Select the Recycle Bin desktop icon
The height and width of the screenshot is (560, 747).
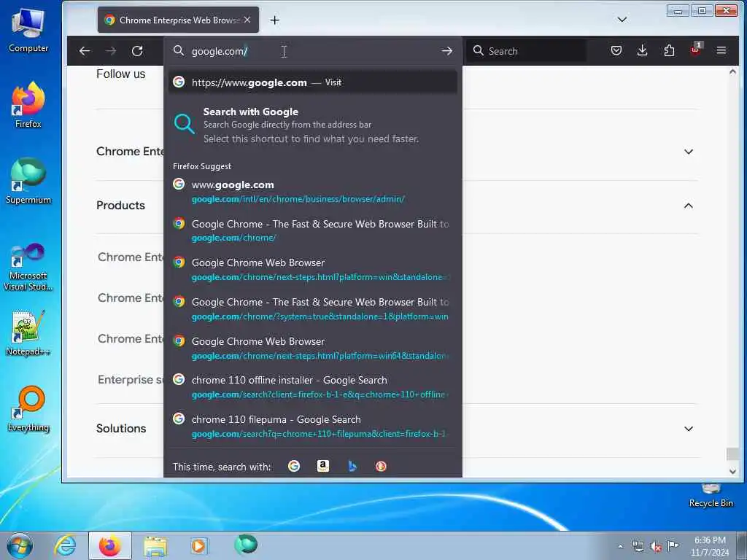click(x=711, y=496)
